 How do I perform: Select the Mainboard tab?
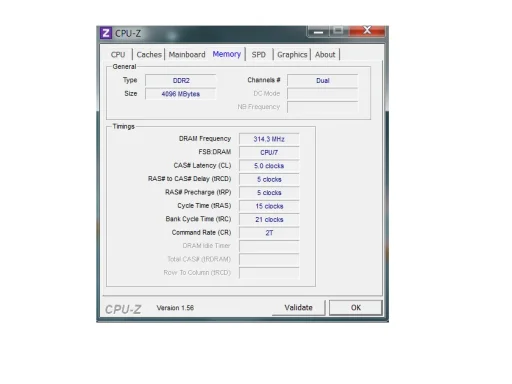[187, 55]
